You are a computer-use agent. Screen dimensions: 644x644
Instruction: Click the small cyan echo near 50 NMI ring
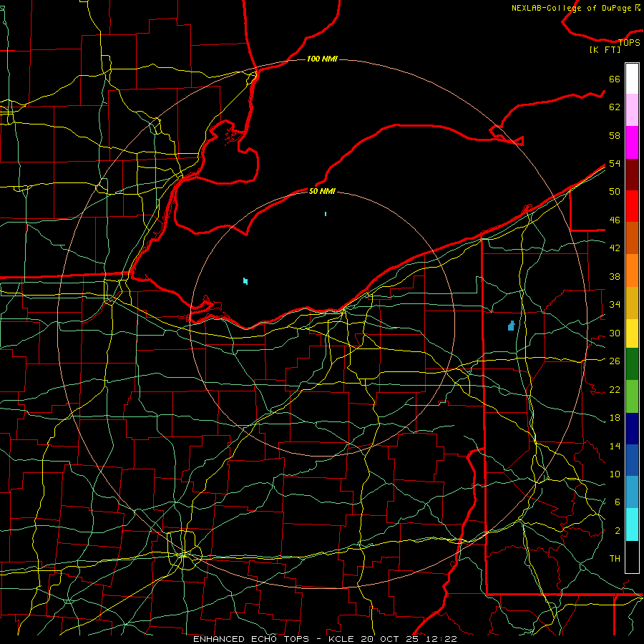(326, 214)
